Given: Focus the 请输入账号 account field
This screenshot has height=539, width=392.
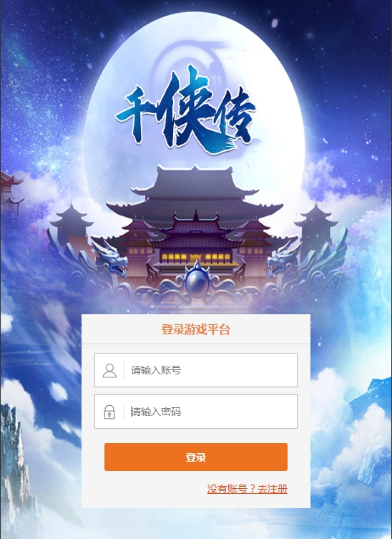Looking at the screenshot, I should click(x=196, y=370).
